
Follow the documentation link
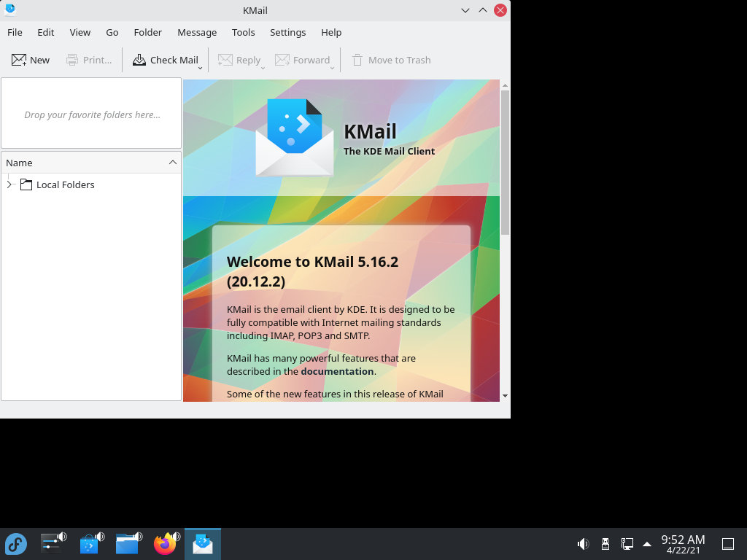337,371
